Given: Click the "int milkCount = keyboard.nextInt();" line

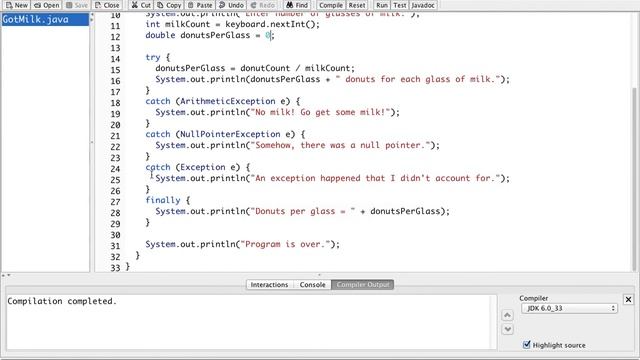Looking at the screenshot, I should (x=232, y=24).
